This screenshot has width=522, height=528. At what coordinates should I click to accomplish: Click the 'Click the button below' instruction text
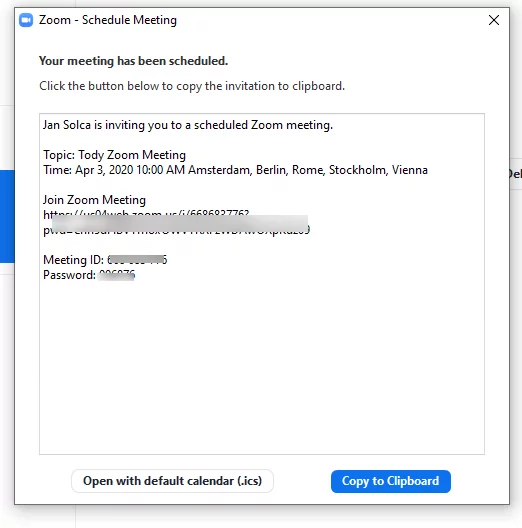coord(192,86)
